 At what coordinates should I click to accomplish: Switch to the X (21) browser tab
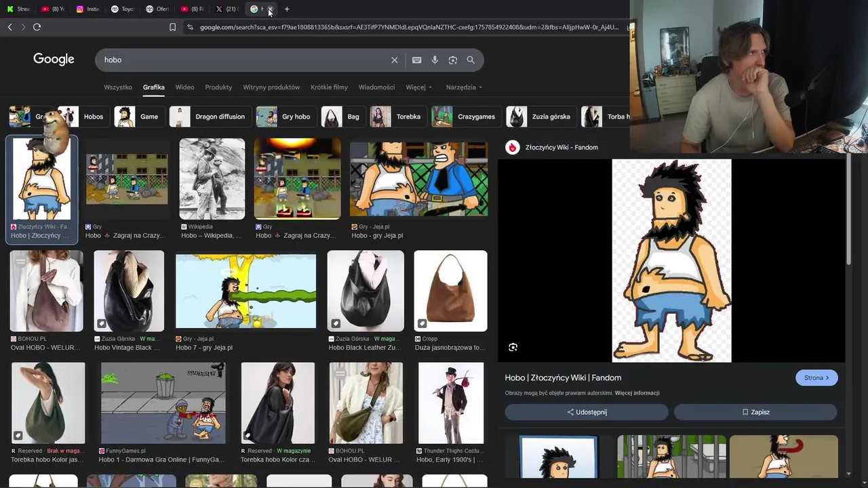pyautogui.click(x=227, y=9)
